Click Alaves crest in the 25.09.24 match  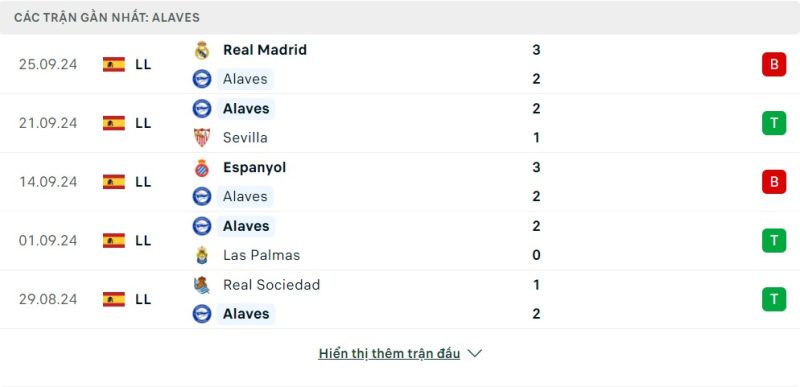pyautogui.click(x=202, y=79)
